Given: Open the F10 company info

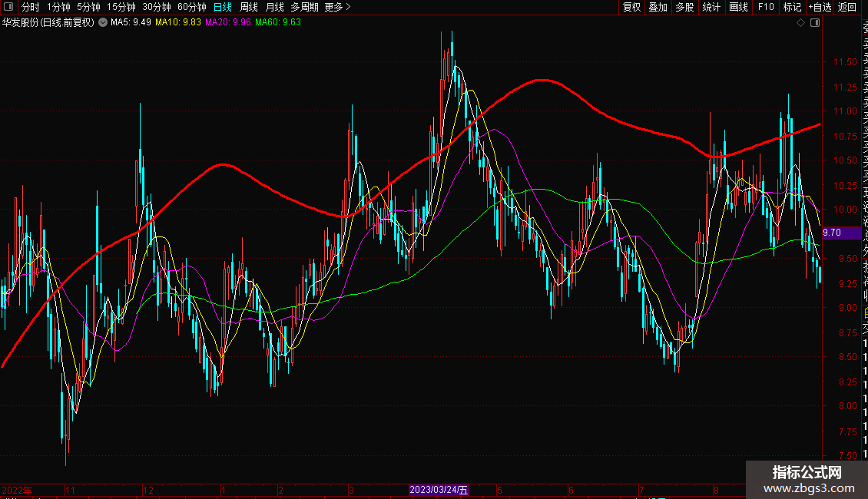Looking at the screenshot, I should point(766,7).
